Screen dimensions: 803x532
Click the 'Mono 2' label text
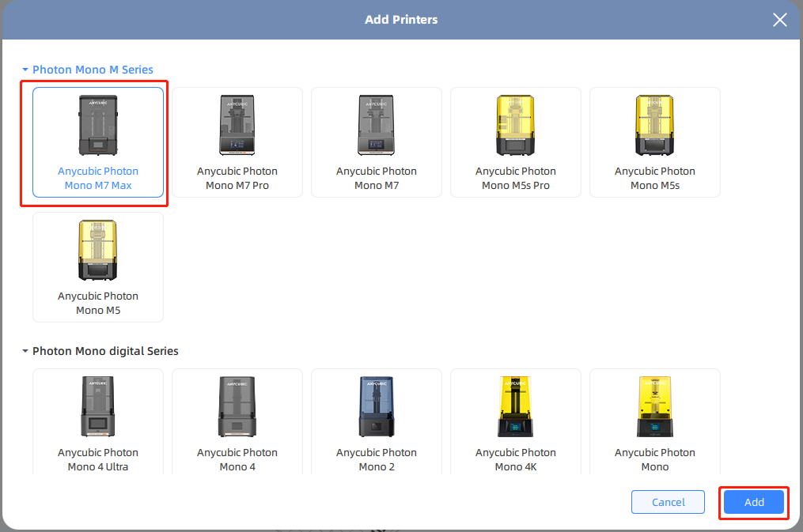(x=377, y=467)
